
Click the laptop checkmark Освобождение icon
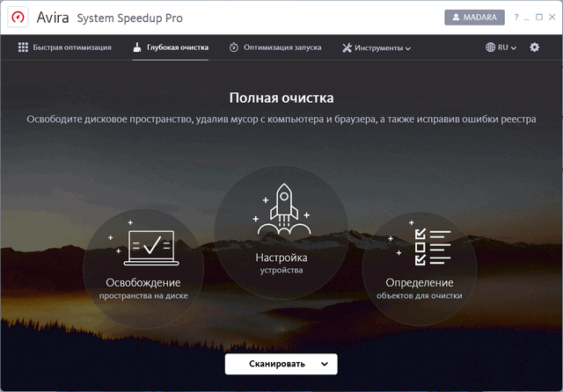point(151,248)
